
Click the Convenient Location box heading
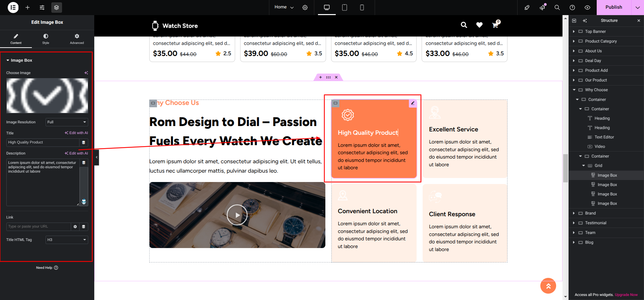[368, 211]
